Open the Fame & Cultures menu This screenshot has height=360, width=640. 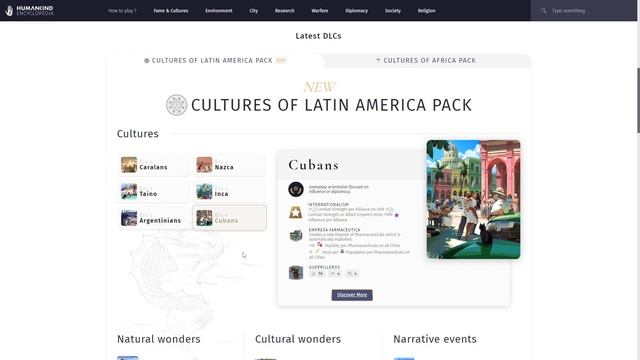click(x=171, y=11)
